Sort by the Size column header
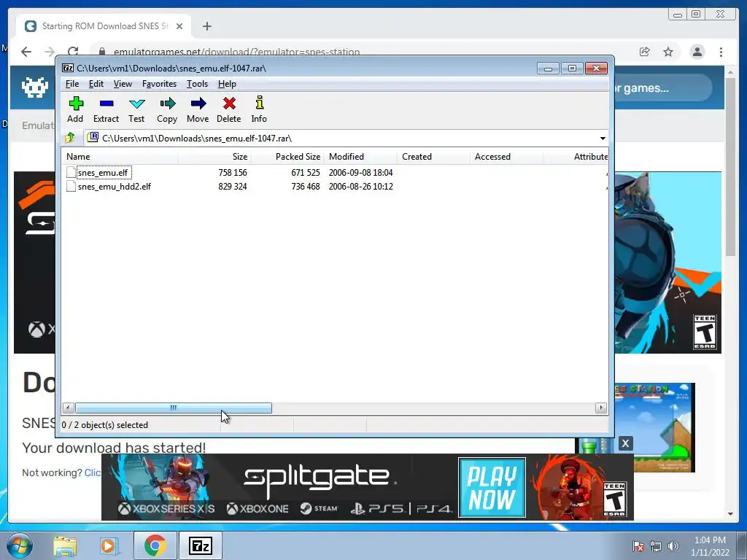Screen dimensions: 747x560 click(x=215, y=157)
